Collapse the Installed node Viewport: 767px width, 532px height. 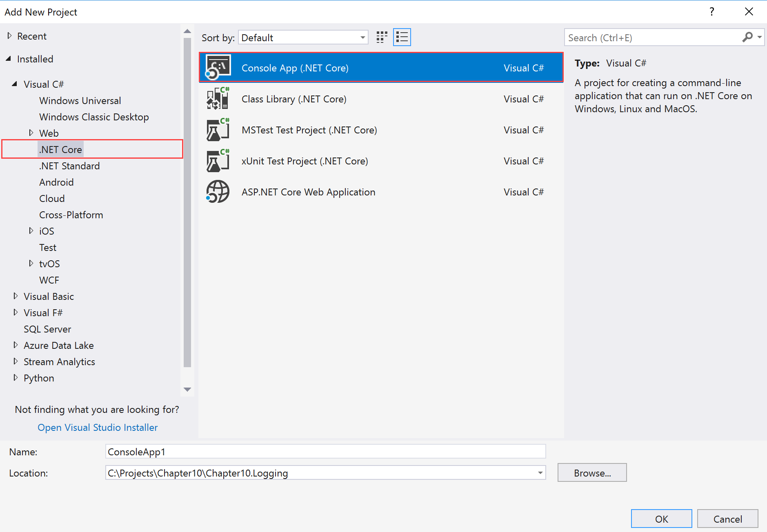pos(9,59)
